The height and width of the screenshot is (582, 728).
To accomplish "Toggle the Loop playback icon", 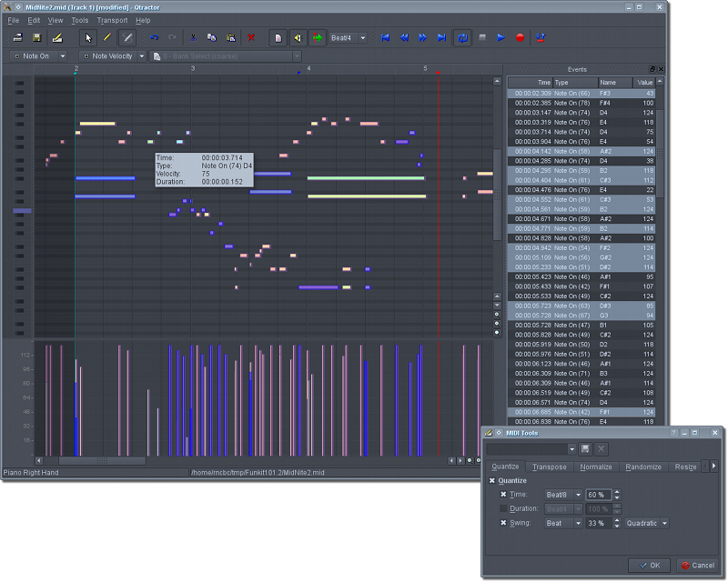I will pos(462,38).
